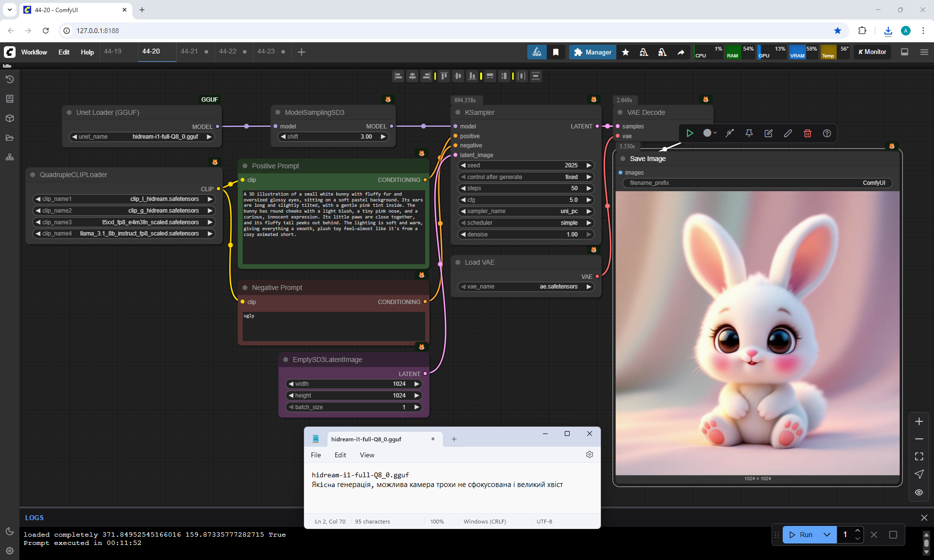Image resolution: width=934 pixels, height=560 pixels.
Task: Toggle the bottom panel icon in the top bar
Action: coord(905,52)
